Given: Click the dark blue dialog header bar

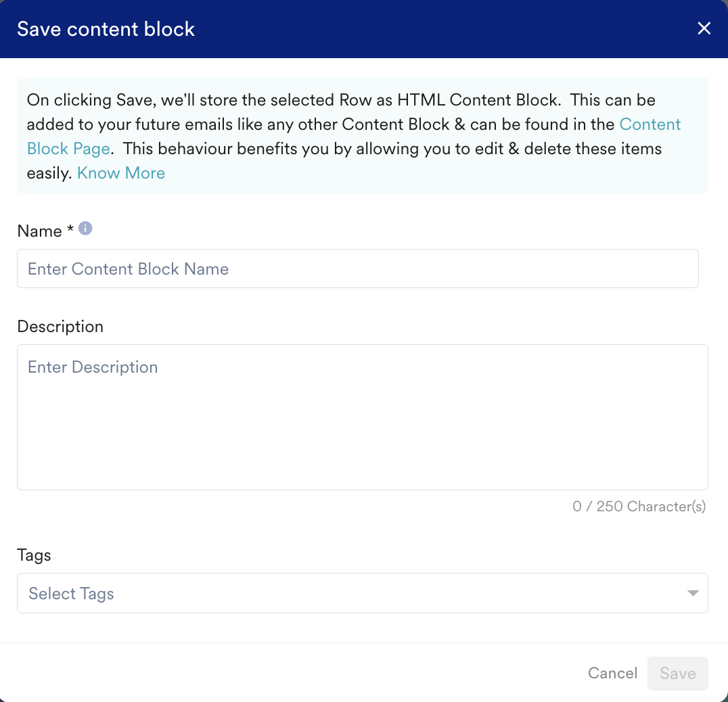Looking at the screenshot, I should (406, 29).
